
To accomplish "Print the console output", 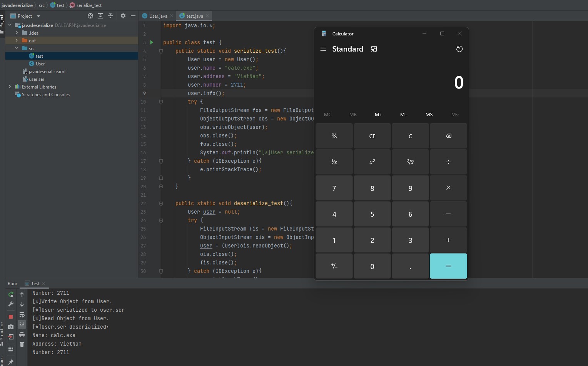I will 22,335.
